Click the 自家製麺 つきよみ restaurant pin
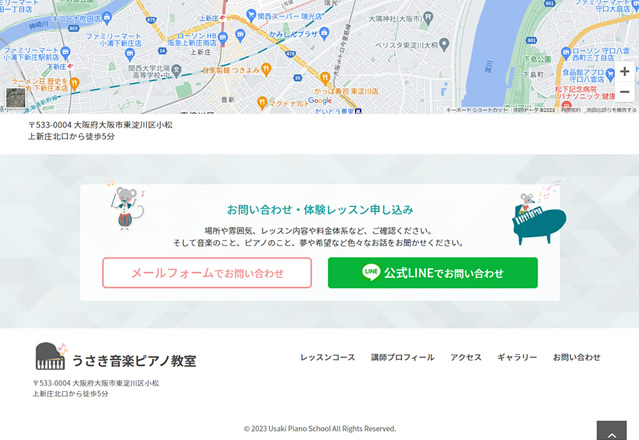 266,69
